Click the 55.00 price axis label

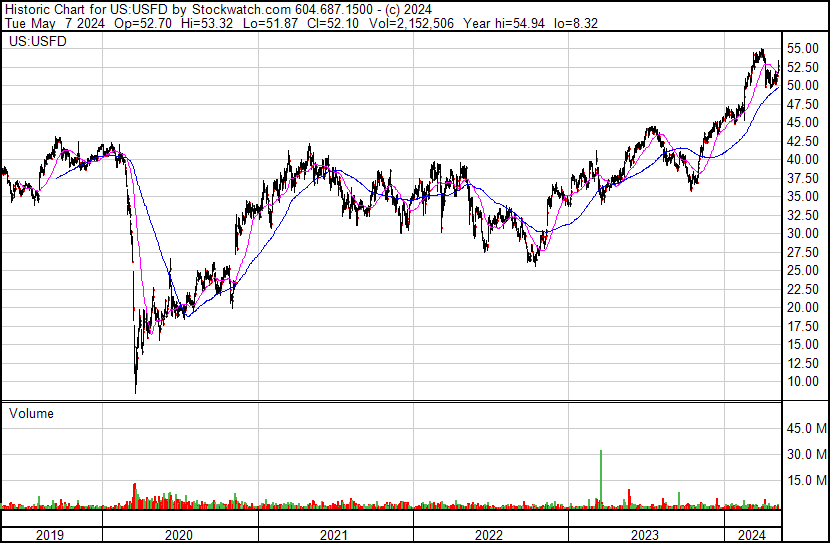click(803, 48)
